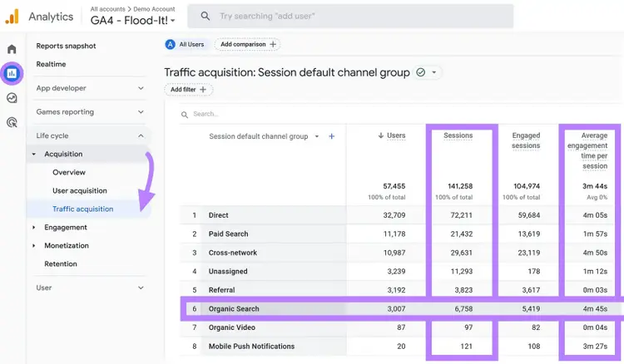Add a dimension with the blue plus icon
The image size is (624, 364).
[331, 136]
